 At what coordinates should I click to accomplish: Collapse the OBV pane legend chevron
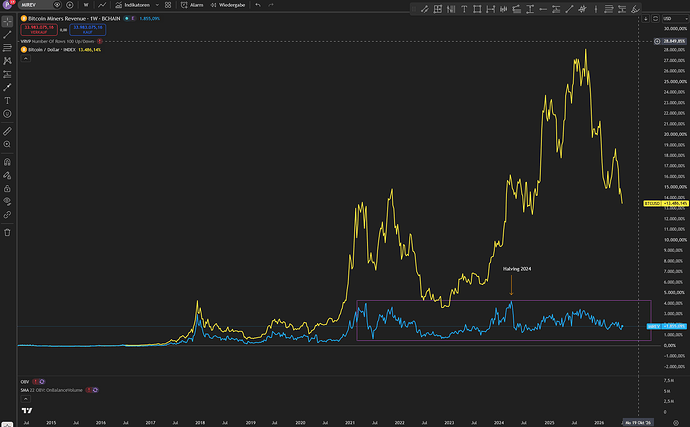[26, 399]
